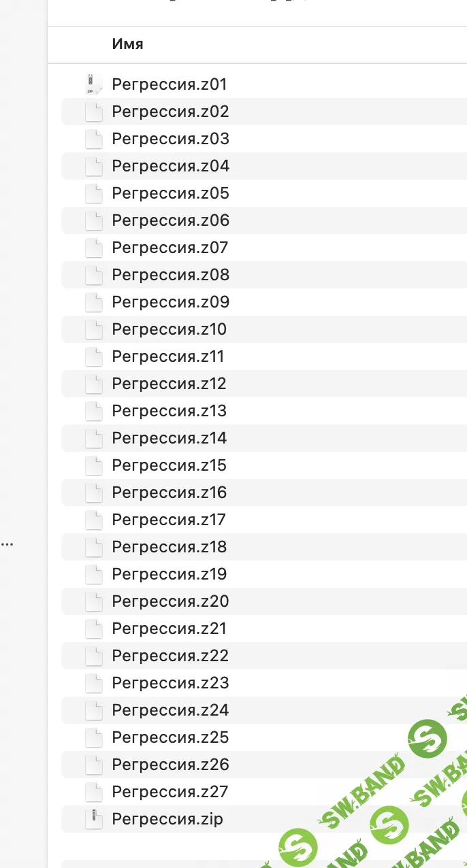Select the row Регрессия.z09
The height and width of the screenshot is (868, 467).
[170, 302]
